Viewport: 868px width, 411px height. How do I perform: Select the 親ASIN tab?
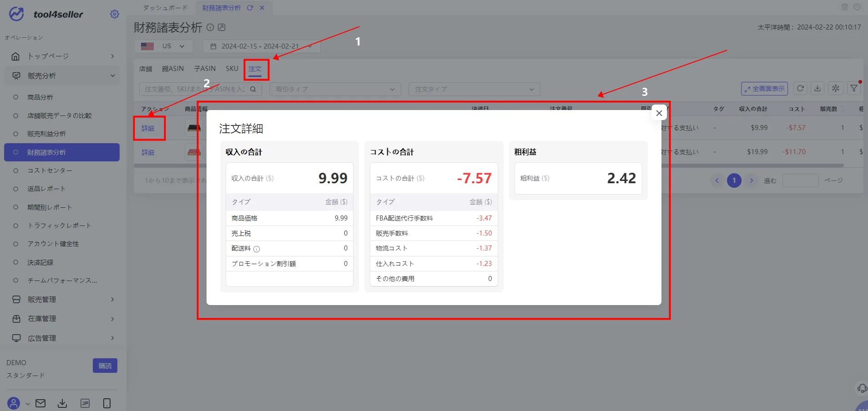[173, 69]
